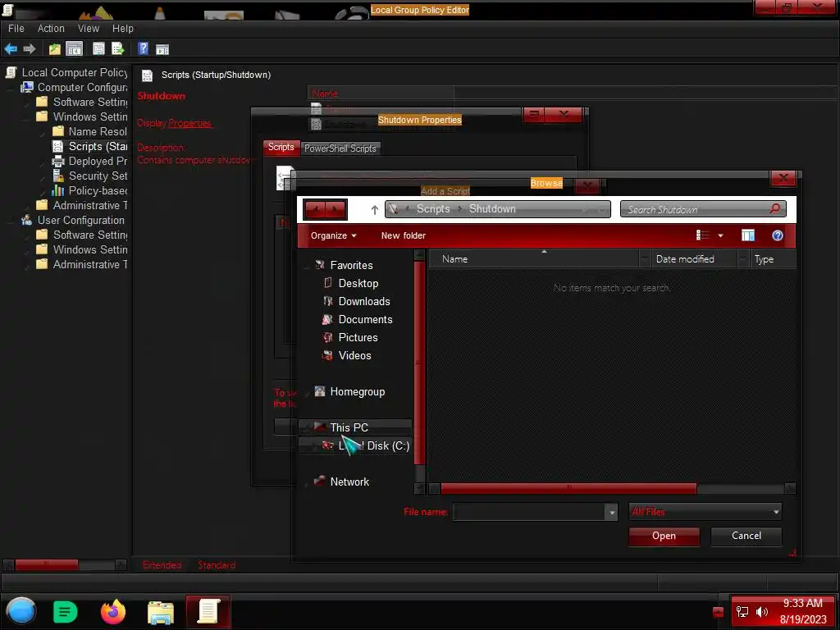Click the Date modified column filter arrow
Screen dimensions: 840x630
(x=743, y=259)
